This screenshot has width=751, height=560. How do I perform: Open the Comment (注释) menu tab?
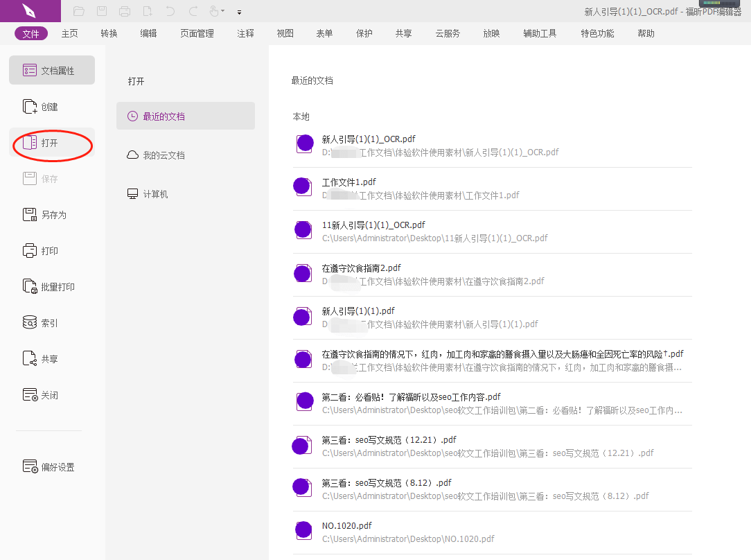pos(245,33)
